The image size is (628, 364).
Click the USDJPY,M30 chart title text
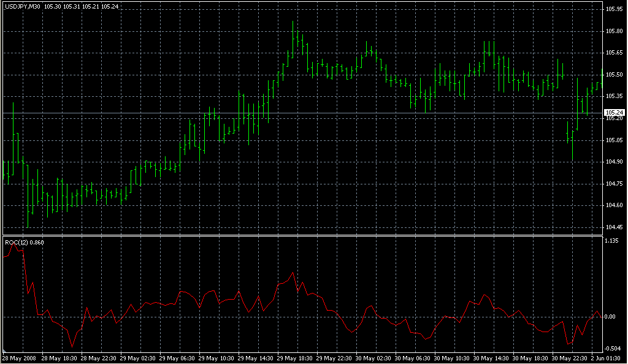coord(23,6)
